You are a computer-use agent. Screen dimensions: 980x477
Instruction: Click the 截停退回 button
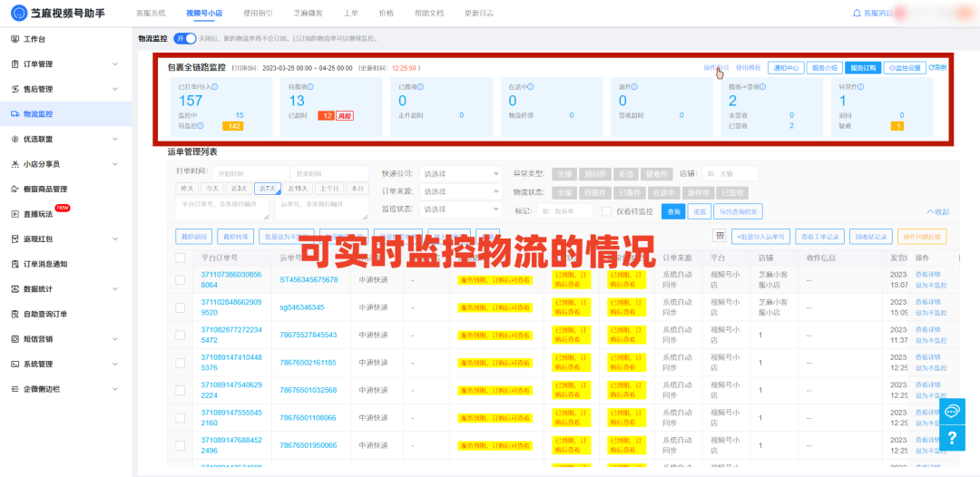[193, 236]
